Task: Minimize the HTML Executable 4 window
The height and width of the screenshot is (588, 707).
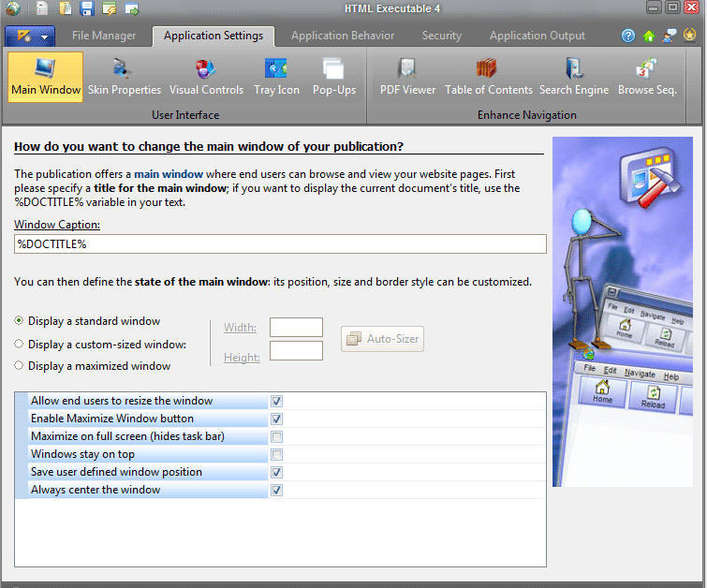Action: click(x=654, y=7)
